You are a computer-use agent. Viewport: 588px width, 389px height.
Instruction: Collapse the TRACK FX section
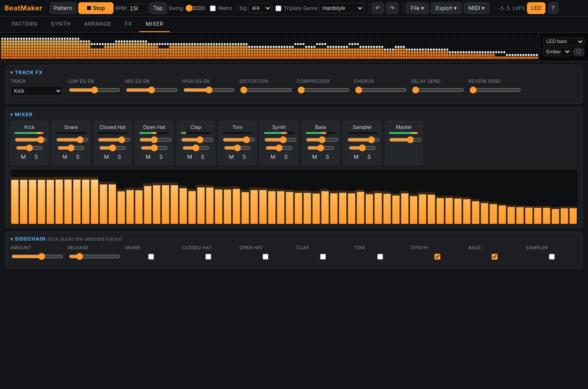pos(11,73)
